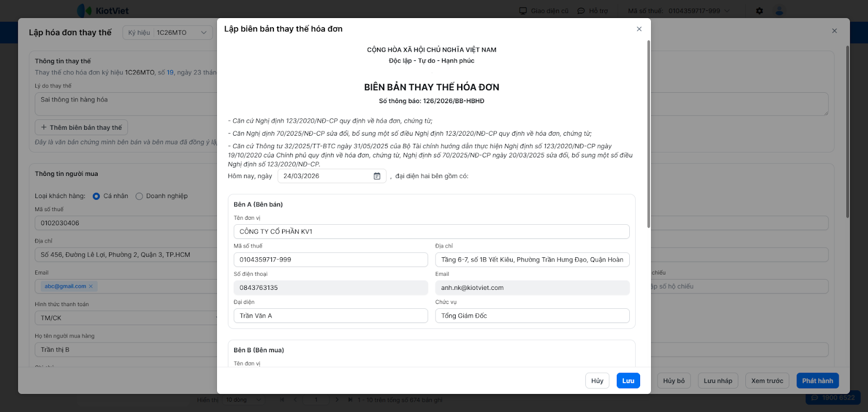Go to next page of records
Image resolution: width=868 pixels, height=412 pixels.
click(337, 400)
